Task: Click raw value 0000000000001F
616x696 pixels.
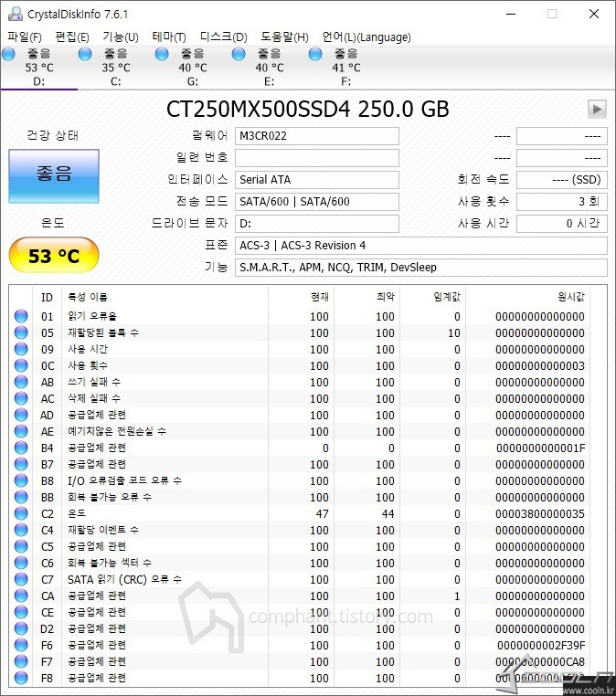Action: (540, 448)
